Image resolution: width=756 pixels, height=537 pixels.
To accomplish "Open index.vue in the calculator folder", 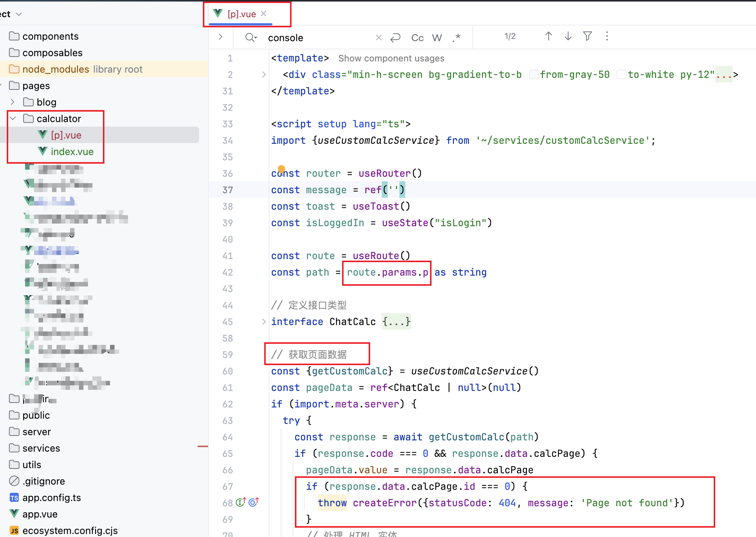I will click(x=72, y=152).
